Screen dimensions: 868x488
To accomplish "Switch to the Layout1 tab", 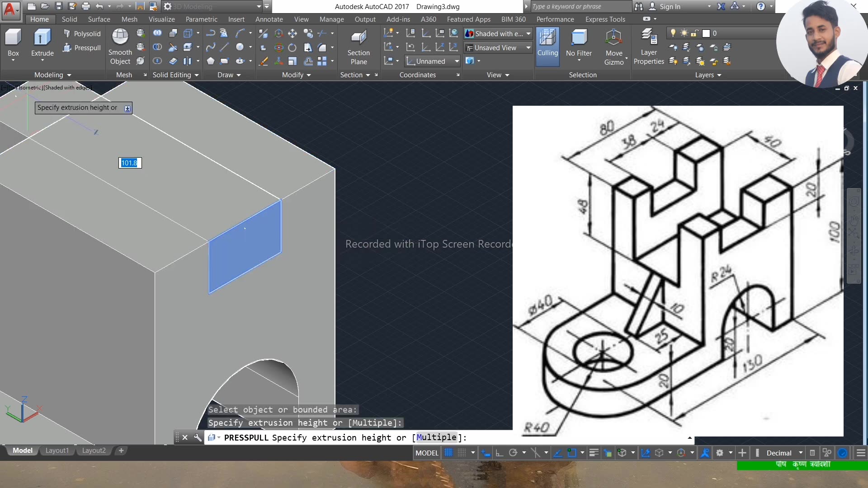I will pos(57,450).
